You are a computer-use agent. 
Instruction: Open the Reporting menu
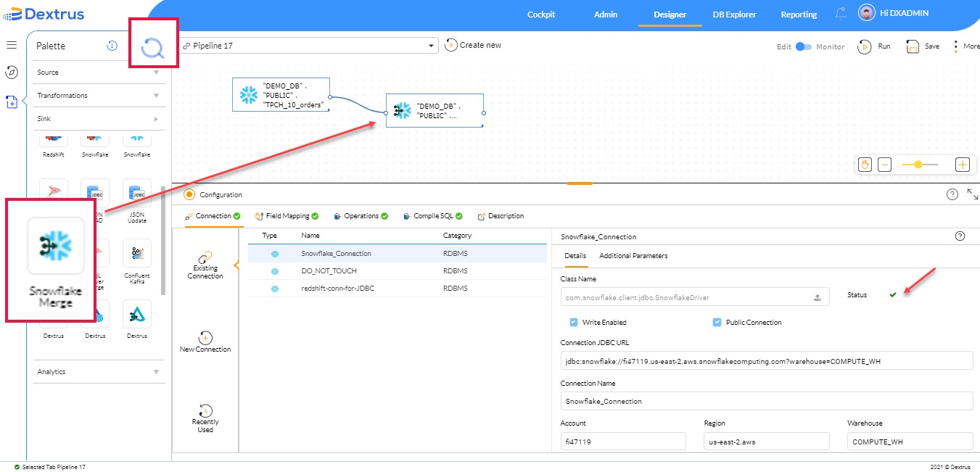[x=799, y=14]
